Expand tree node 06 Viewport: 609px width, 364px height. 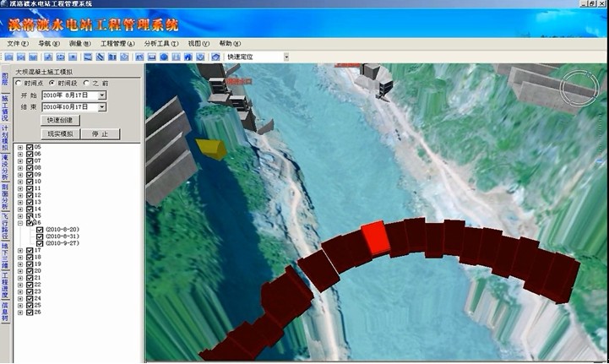[x=20, y=155]
